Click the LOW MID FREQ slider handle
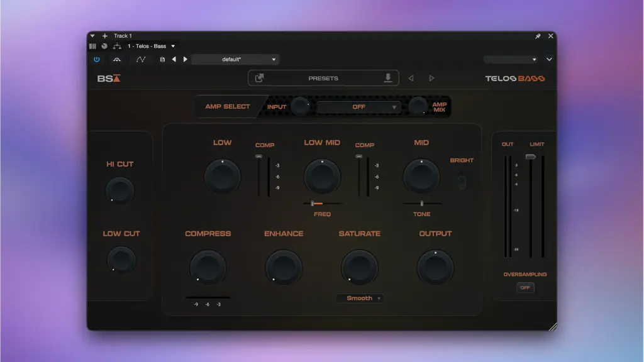The image size is (644, 362). click(312, 203)
